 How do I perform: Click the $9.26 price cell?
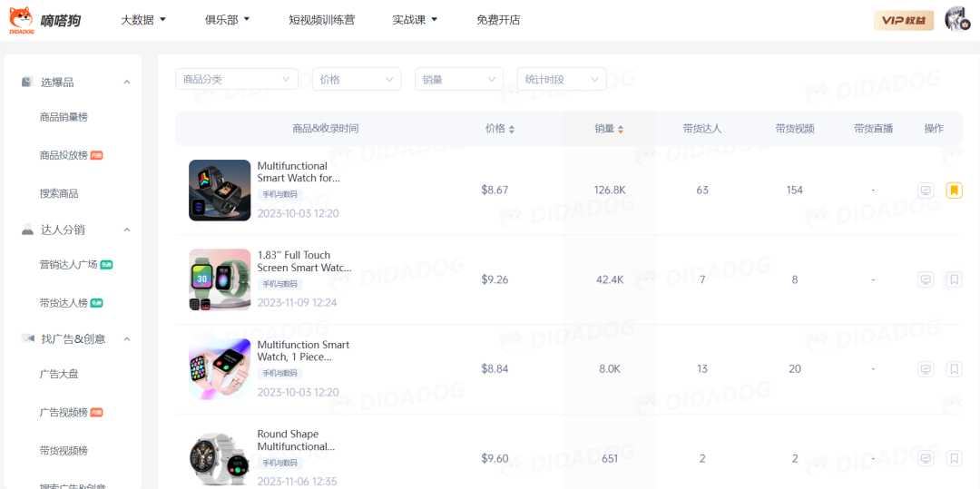495,279
